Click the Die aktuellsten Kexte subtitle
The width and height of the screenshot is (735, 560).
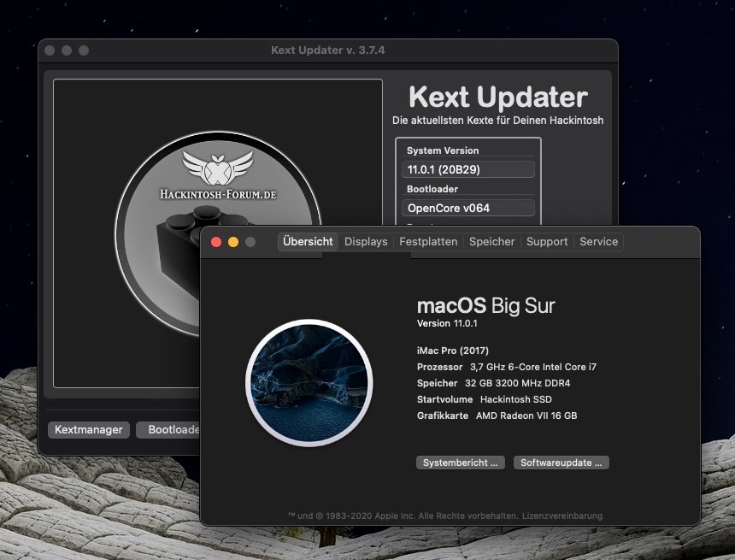[x=497, y=120]
